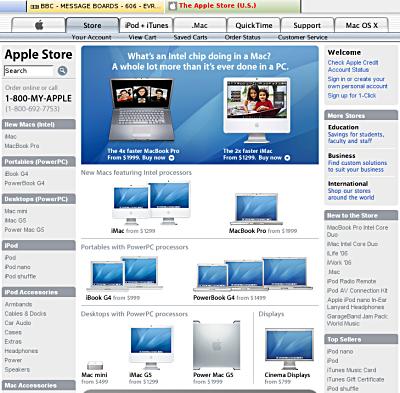
Task: Select the Power Mac G5 tower image
Action: [x=216, y=345]
